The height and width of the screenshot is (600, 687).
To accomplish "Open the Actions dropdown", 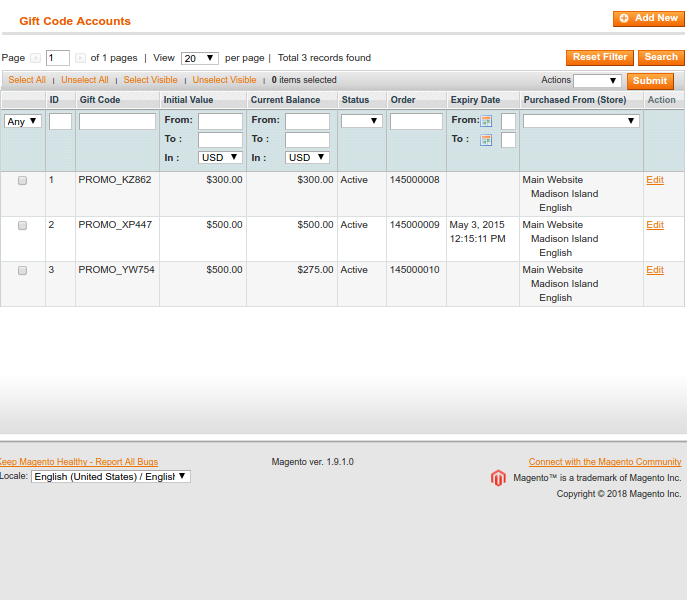I will pos(597,81).
